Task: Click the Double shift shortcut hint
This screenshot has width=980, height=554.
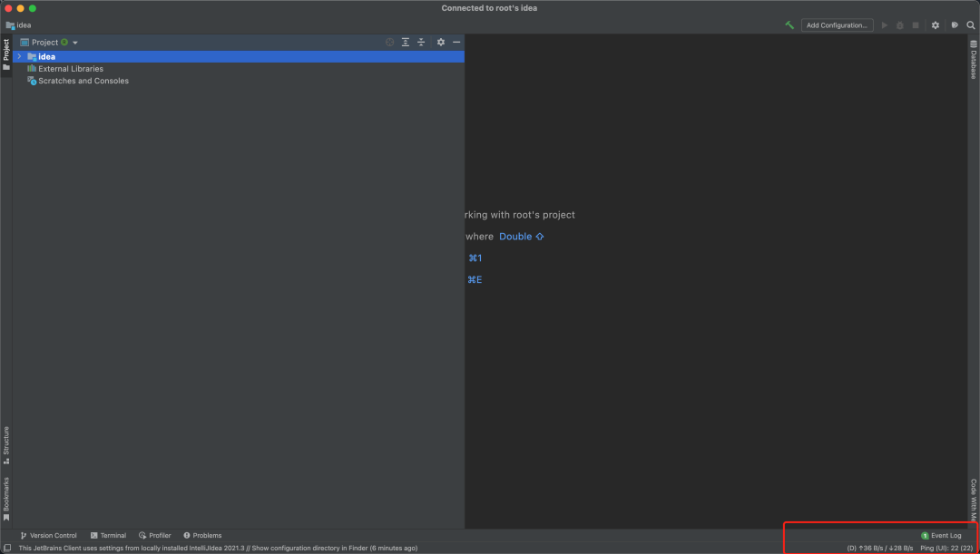Action: point(521,236)
